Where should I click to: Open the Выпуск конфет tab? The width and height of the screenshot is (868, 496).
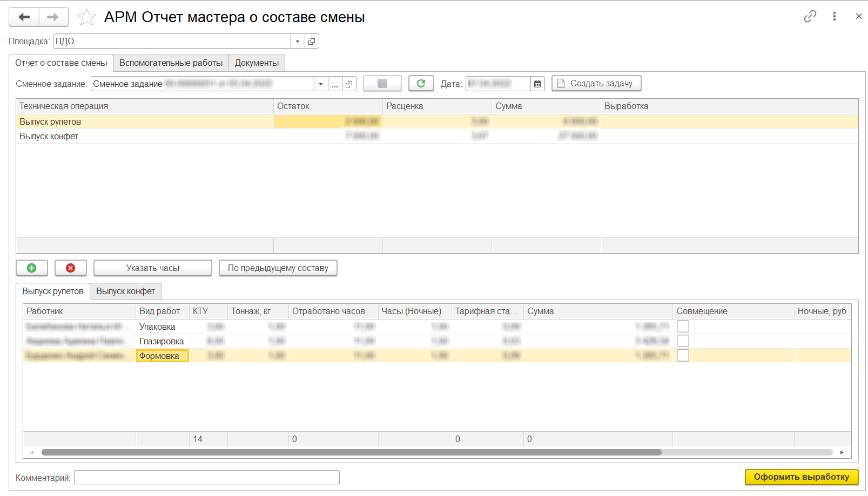125,291
